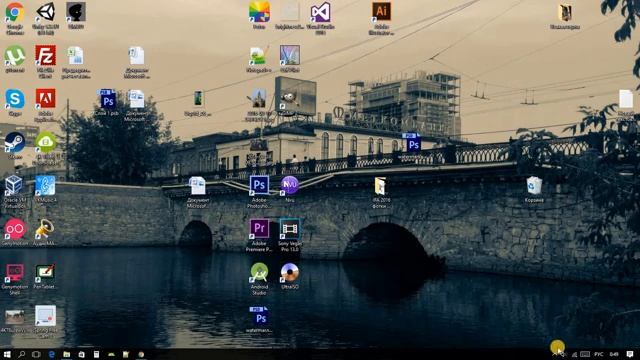The height and width of the screenshot is (360, 640).
Task: Open the network icon in system tray
Action: [x=574, y=354]
